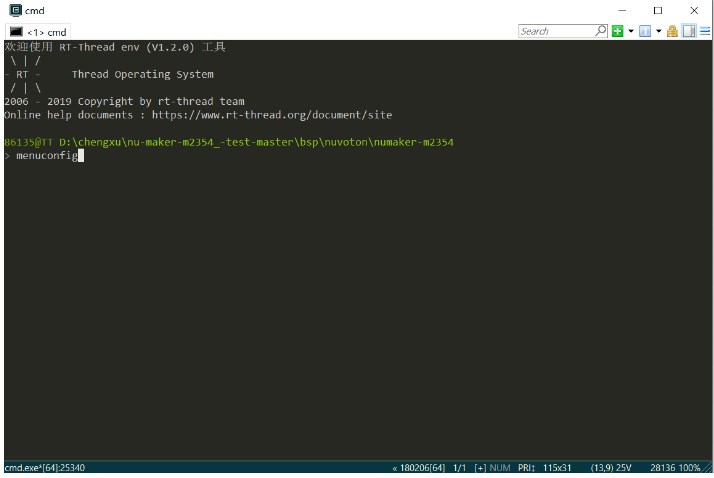
Task: Click the active consoles list icon
Action: pyautogui.click(x=645, y=31)
